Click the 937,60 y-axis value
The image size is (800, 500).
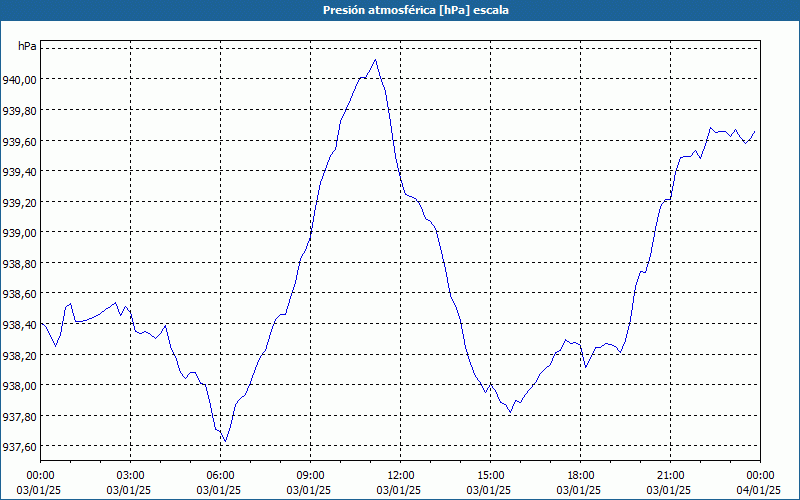[x=19, y=447]
